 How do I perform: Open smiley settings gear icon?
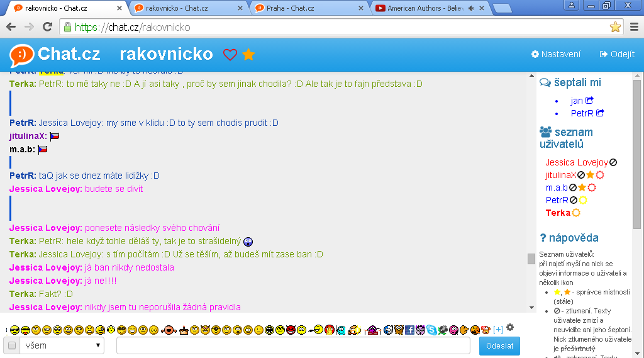pyautogui.click(x=510, y=327)
